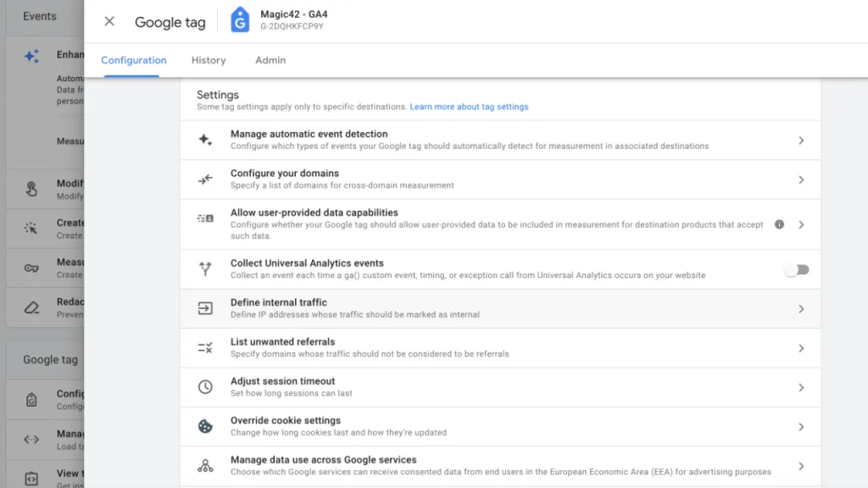Open List unwanted referrals setting

point(500,348)
